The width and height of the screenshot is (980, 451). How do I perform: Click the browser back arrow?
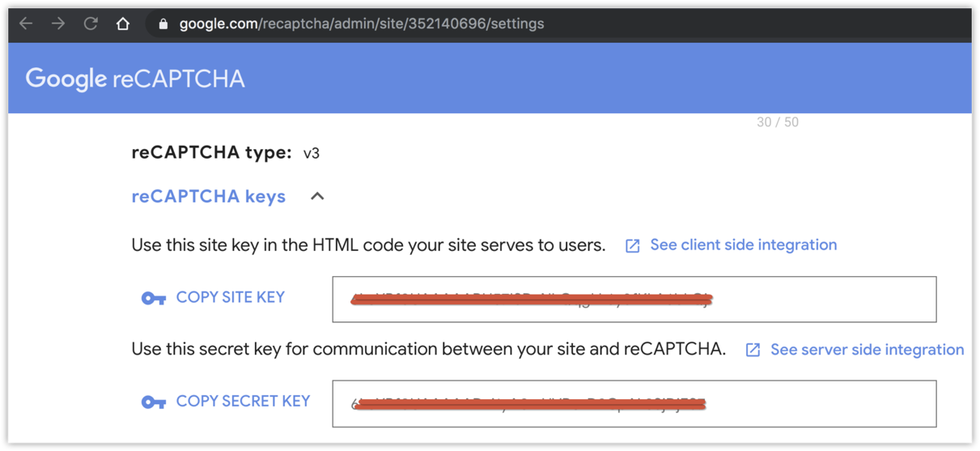(x=26, y=23)
